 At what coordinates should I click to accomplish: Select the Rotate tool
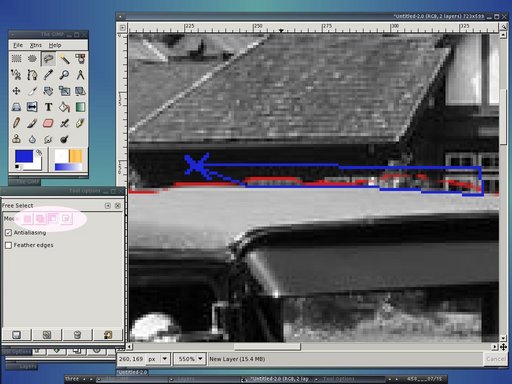point(48,91)
